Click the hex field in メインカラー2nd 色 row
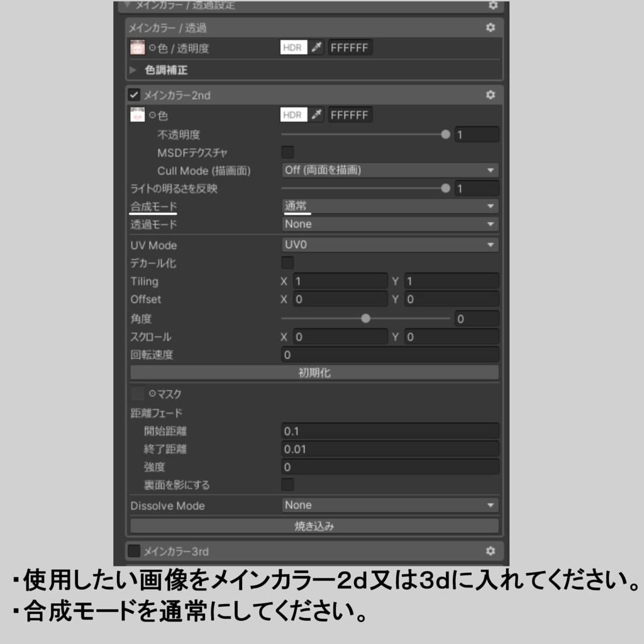Image resolution: width=644 pixels, height=644 pixels. [350, 114]
